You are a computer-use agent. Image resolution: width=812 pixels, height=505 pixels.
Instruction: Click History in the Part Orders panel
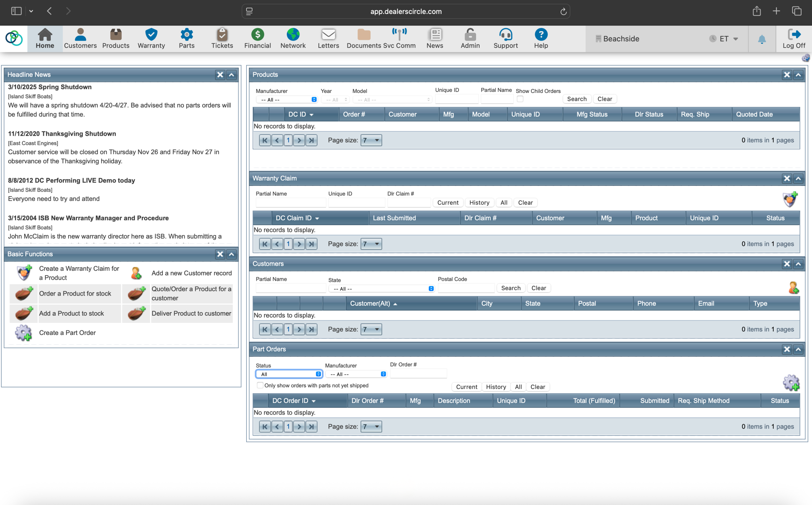pyautogui.click(x=496, y=387)
